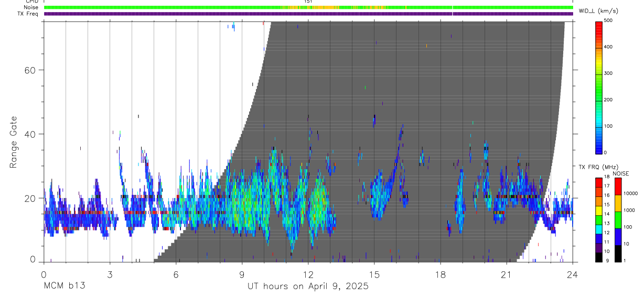Viewport: 644px width, 297px height.
Task: Click the Range Gate axis title
Action: click(x=14, y=142)
